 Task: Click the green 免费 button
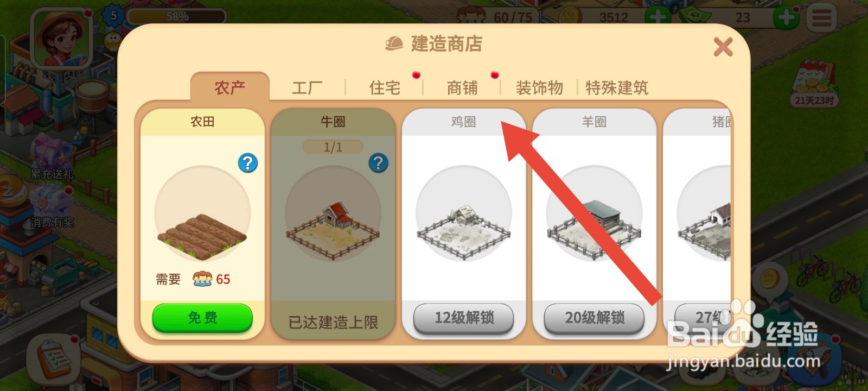click(x=202, y=318)
